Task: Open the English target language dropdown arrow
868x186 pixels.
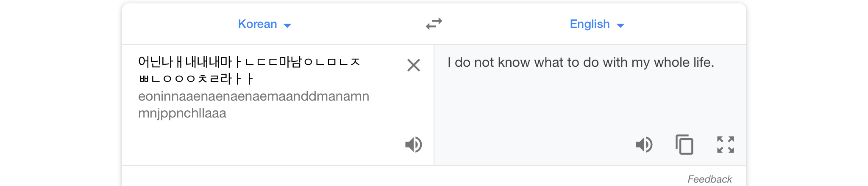Action: [620, 25]
